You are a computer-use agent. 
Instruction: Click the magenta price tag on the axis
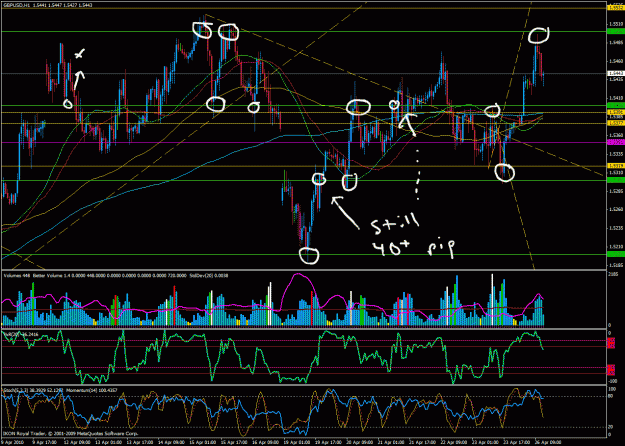coord(615,142)
